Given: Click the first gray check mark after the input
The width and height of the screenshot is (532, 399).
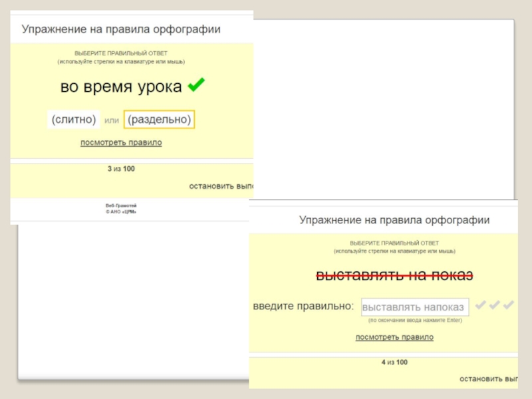Looking at the screenshot, I should pos(479,305).
